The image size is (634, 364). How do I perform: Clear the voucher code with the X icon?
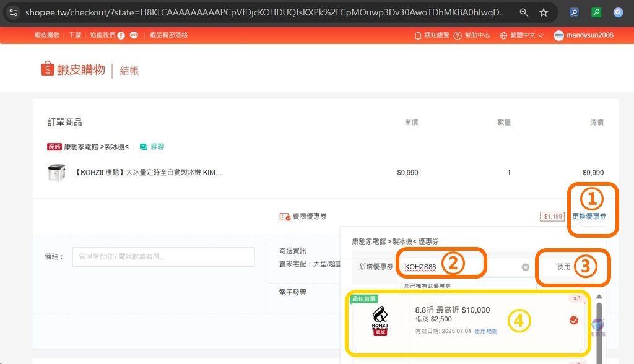coord(525,267)
